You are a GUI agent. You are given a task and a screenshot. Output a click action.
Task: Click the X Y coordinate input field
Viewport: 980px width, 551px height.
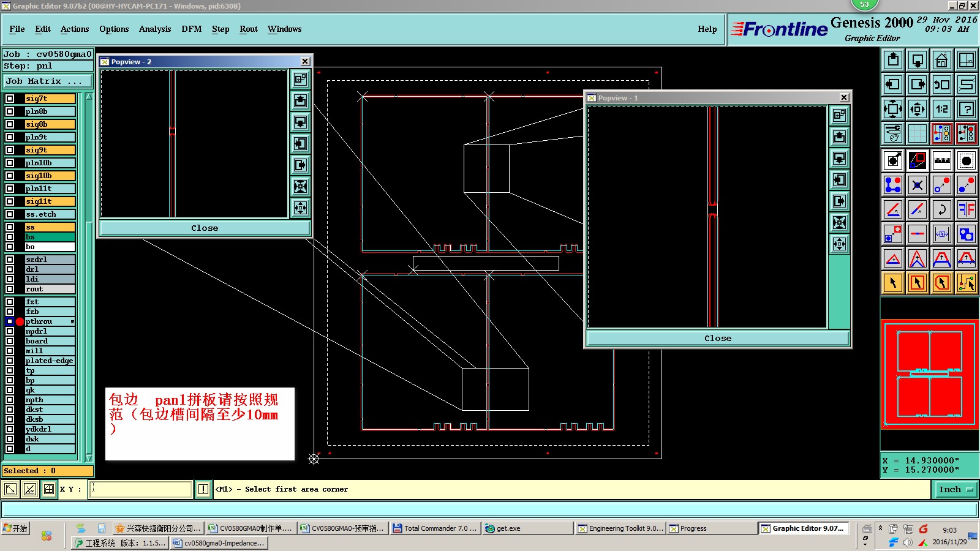(141, 489)
